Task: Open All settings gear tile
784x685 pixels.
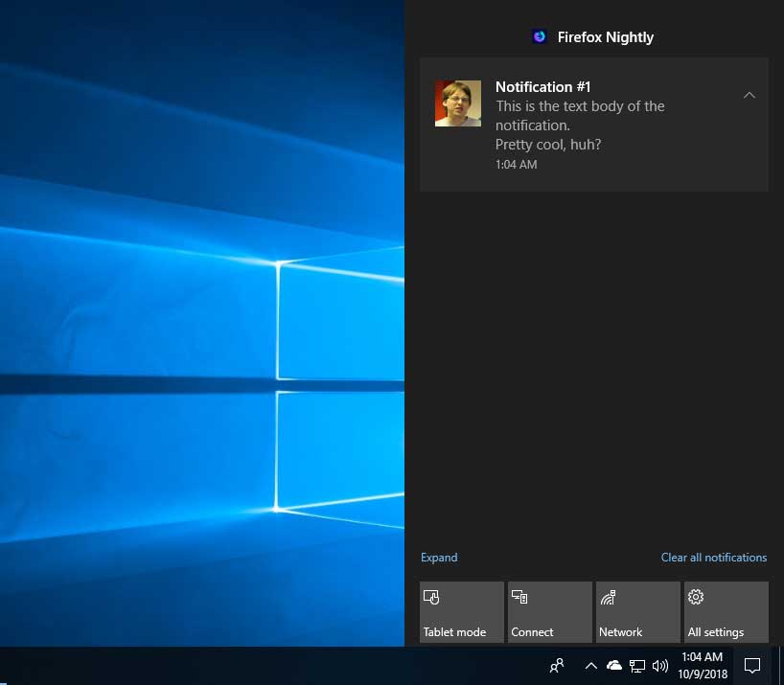Action: 726,611
